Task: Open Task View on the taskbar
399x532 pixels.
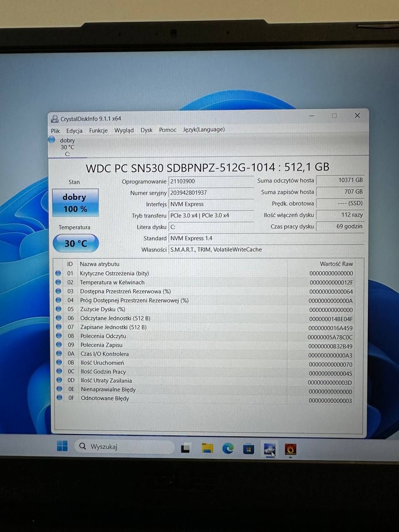Action: (x=185, y=448)
